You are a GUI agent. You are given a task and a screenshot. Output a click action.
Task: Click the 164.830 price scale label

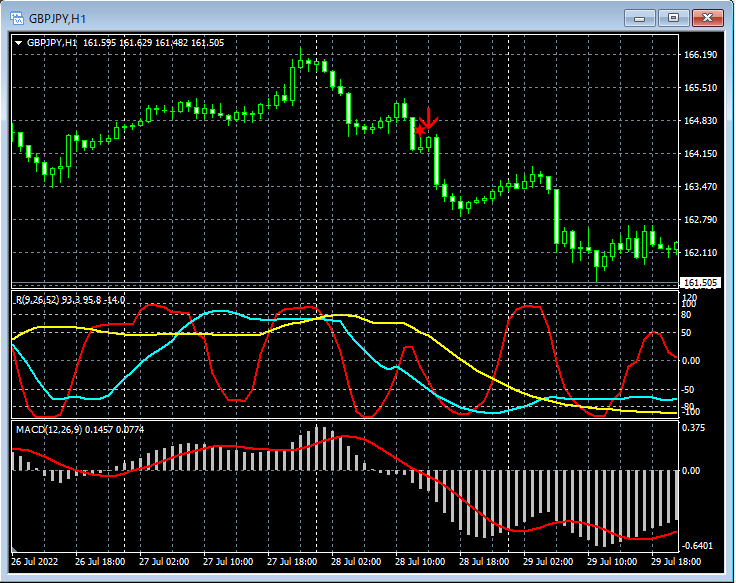click(x=700, y=121)
